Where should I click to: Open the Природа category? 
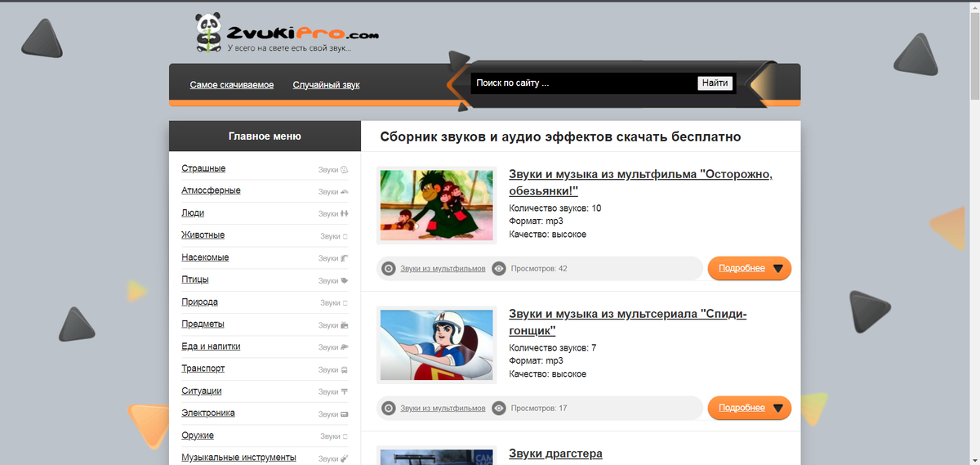[x=199, y=302]
